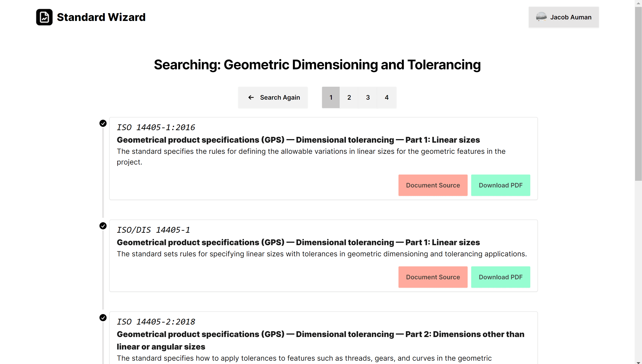Click the checkmark icon on ISO 14405-2:2018
This screenshot has height=364, width=642.
103,318
